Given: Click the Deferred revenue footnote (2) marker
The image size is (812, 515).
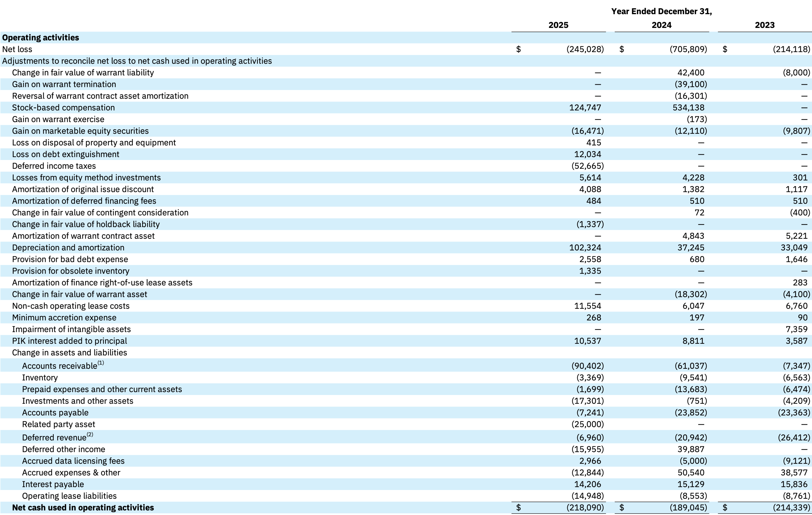Looking at the screenshot, I should click(x=90, y=435).
